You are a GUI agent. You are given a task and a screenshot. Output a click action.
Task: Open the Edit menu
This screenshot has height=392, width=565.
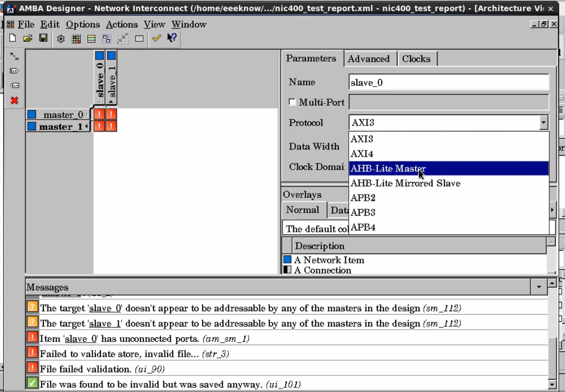(50, 24)
